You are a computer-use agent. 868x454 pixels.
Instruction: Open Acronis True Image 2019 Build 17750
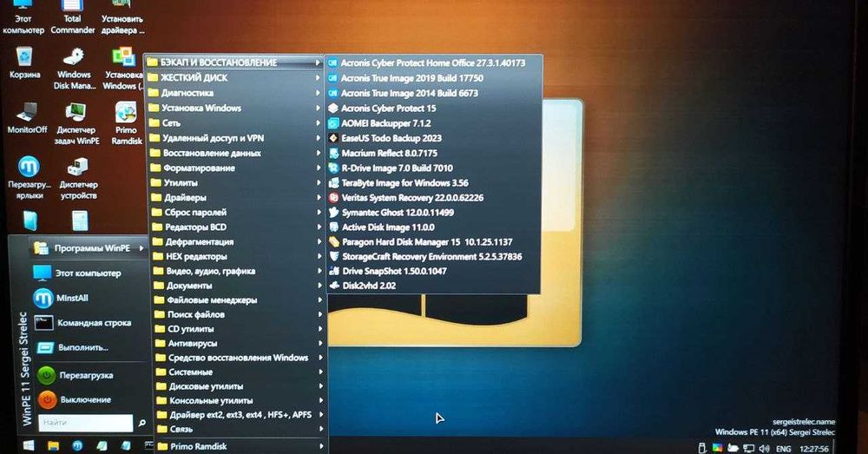click(433, 78)
